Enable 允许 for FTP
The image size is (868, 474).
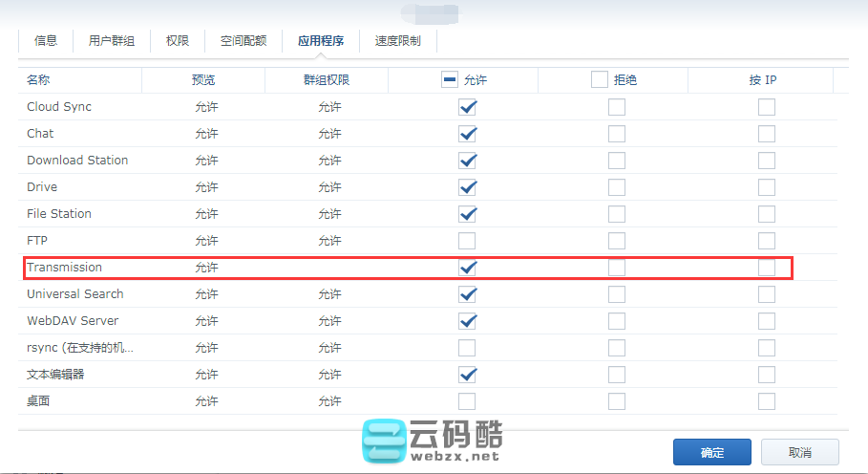click(467, 241)
